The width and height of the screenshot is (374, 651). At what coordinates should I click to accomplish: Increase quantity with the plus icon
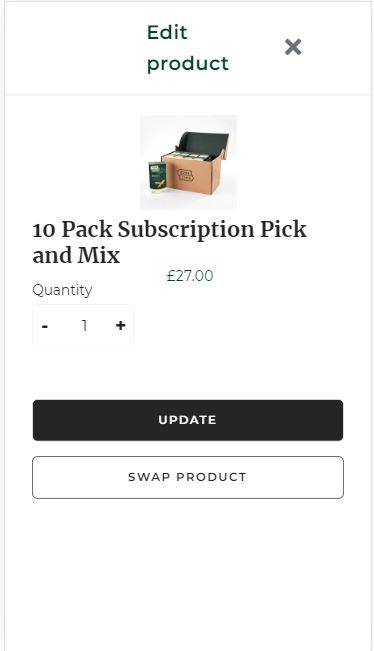(120, 325)
